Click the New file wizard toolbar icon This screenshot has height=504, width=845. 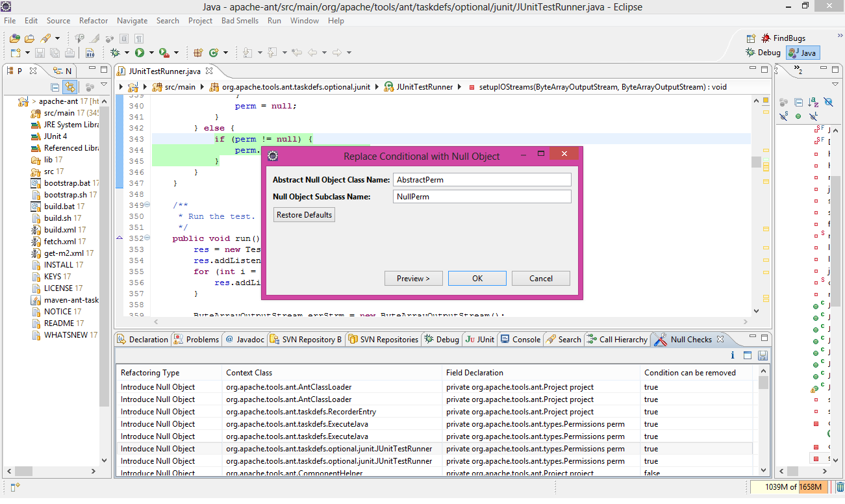[x=16, y=53]
